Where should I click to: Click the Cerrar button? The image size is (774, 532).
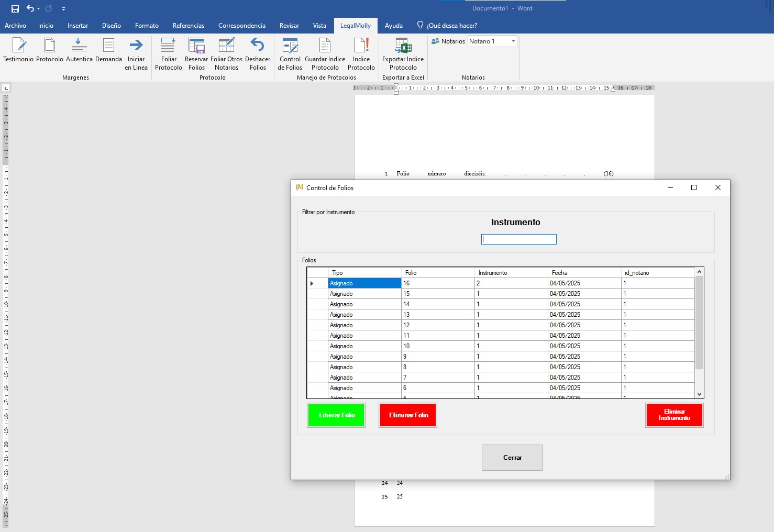(x=512, y=458)
